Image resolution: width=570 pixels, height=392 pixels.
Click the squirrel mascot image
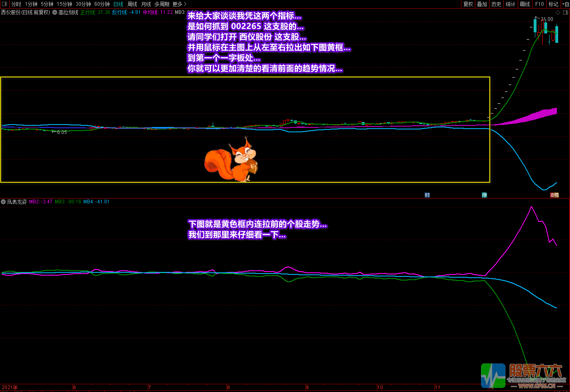click(x=232, y=160)
